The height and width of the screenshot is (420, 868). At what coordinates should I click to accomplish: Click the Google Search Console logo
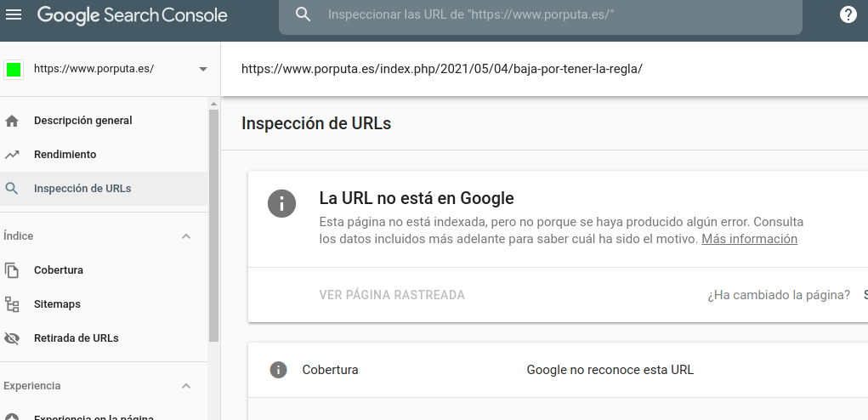133,15
